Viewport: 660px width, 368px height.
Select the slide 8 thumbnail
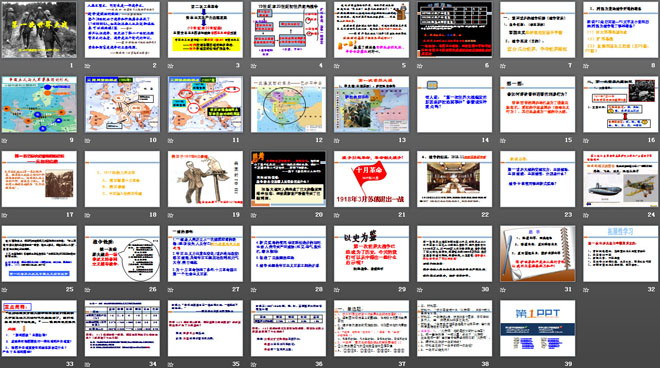621,30
